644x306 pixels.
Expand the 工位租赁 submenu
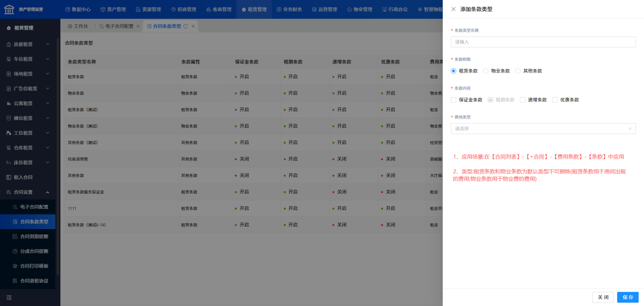[48, 133]
